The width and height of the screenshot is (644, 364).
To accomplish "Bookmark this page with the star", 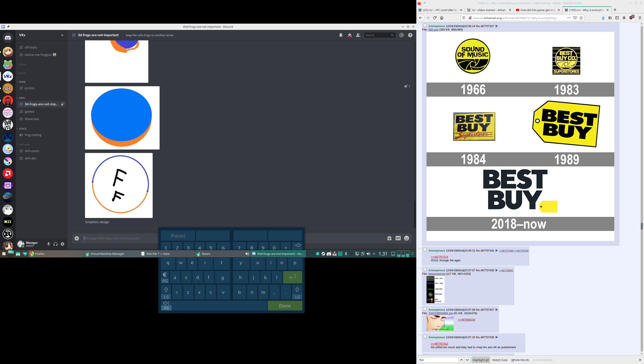I will click(x=581, y=18).
